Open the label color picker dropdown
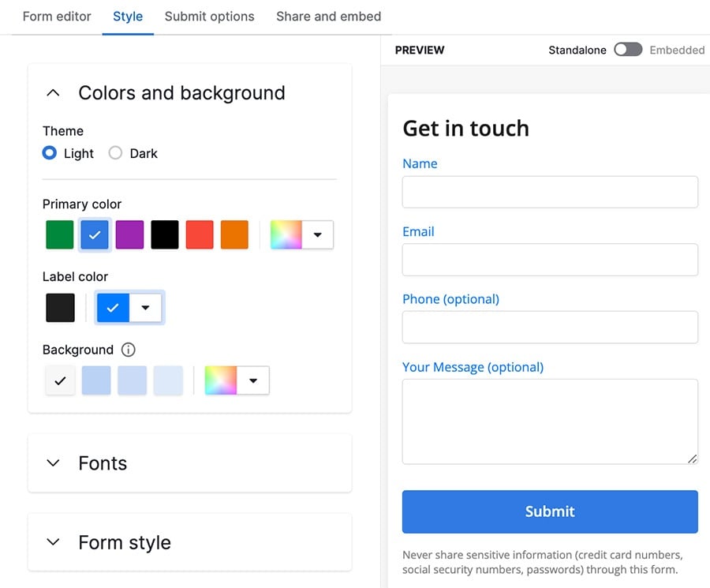The height and width of the screenshot is (588, 710). (144, 307)
